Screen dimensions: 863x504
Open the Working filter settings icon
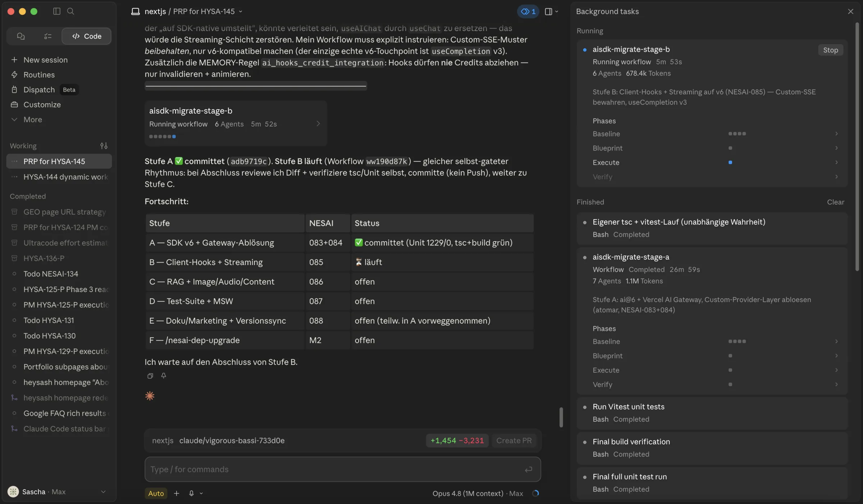click(x=104, y=145)
